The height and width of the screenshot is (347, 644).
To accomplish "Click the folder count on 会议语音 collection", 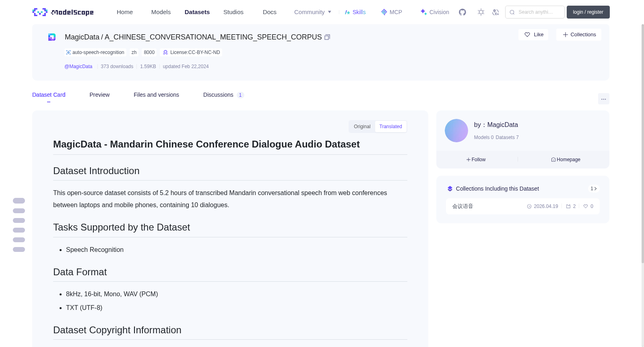I will pyautogui.click(x=571, y=206).
